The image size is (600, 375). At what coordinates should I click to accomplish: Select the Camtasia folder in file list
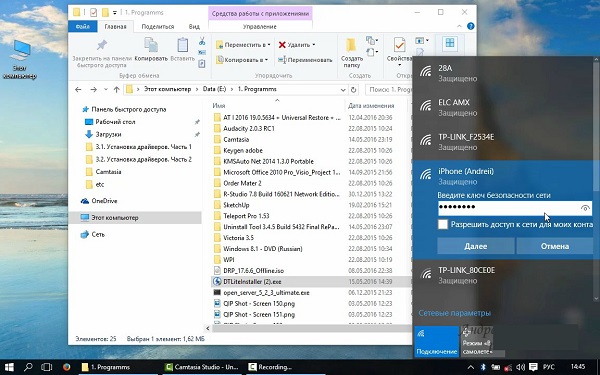click(236, 140)
